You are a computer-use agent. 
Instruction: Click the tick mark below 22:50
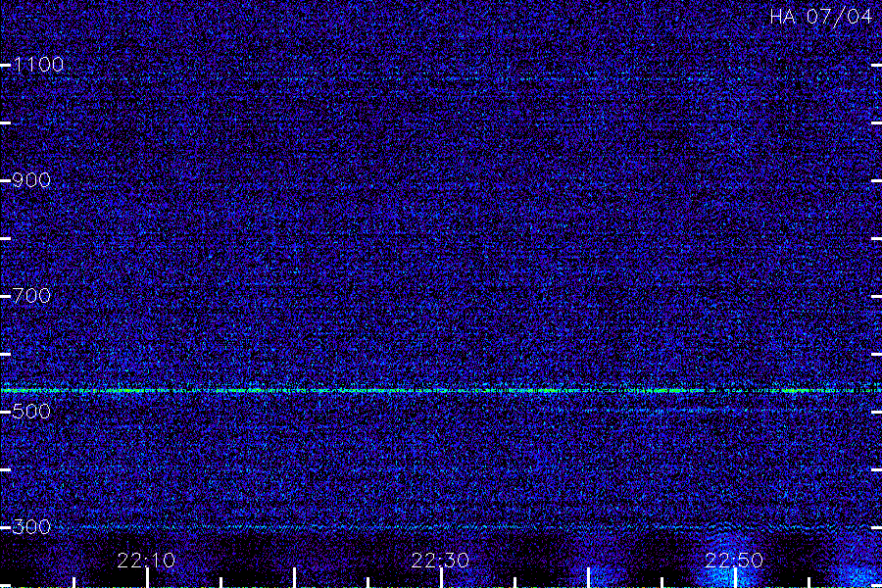pyautogui.click(x=735, y=578)
